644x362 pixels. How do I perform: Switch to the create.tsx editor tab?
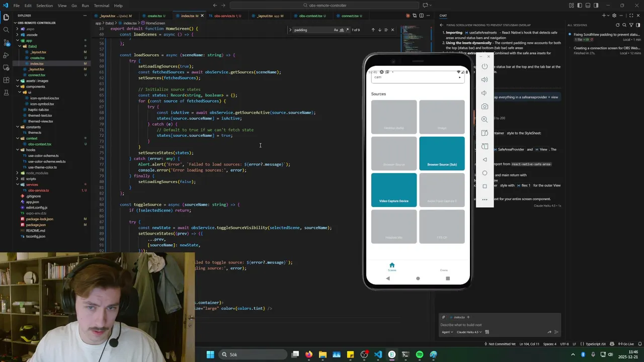click(155, 16)
